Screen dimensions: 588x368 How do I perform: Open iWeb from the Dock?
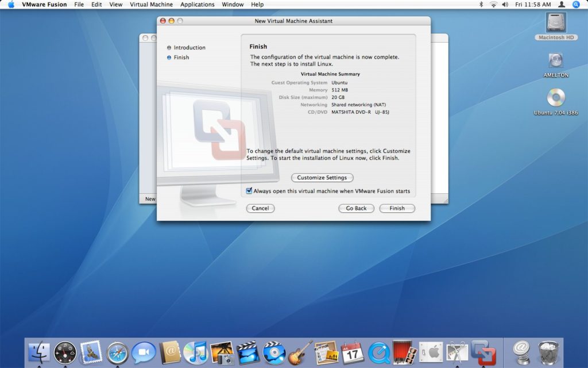326,352
